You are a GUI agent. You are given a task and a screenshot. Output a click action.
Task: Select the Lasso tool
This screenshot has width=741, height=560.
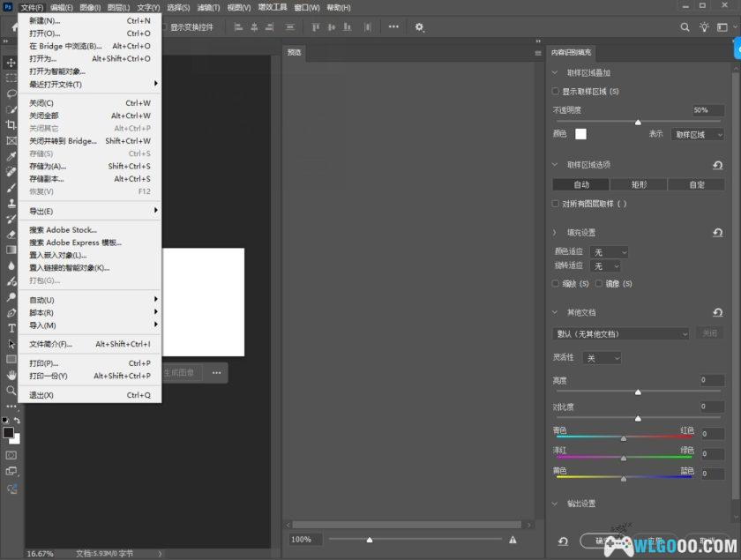11,93
